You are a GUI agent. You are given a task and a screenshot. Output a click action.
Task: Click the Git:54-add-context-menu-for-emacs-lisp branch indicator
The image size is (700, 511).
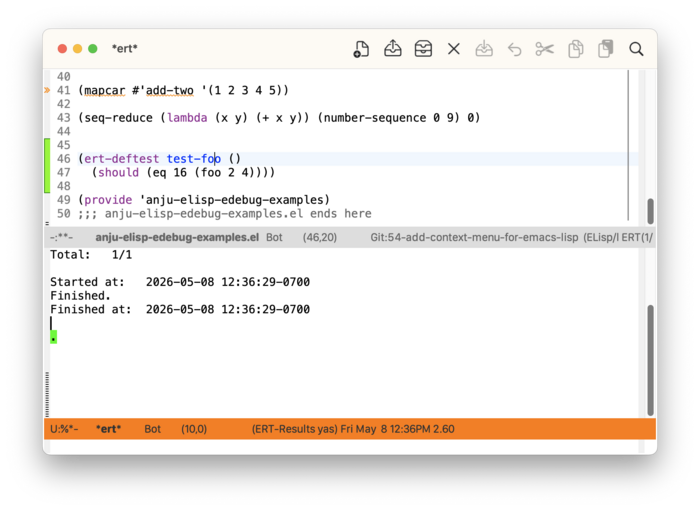point(474,237)
